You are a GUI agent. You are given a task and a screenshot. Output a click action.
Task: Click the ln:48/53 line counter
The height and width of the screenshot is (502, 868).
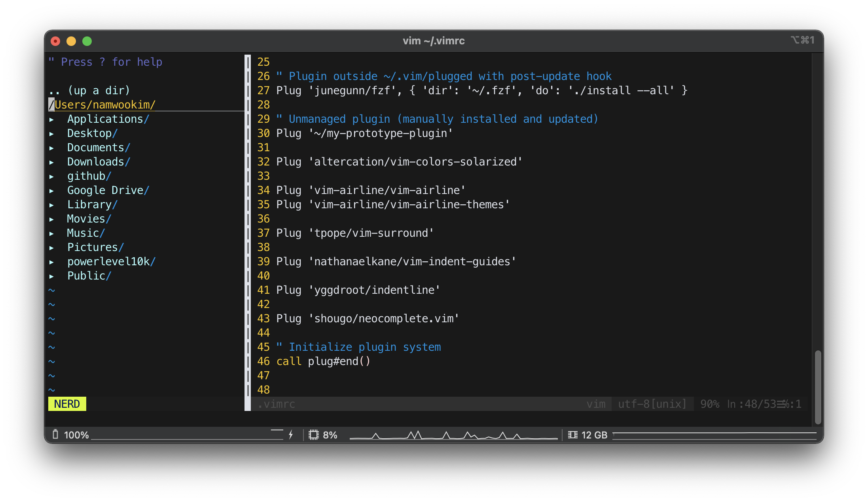click(752, 404)
